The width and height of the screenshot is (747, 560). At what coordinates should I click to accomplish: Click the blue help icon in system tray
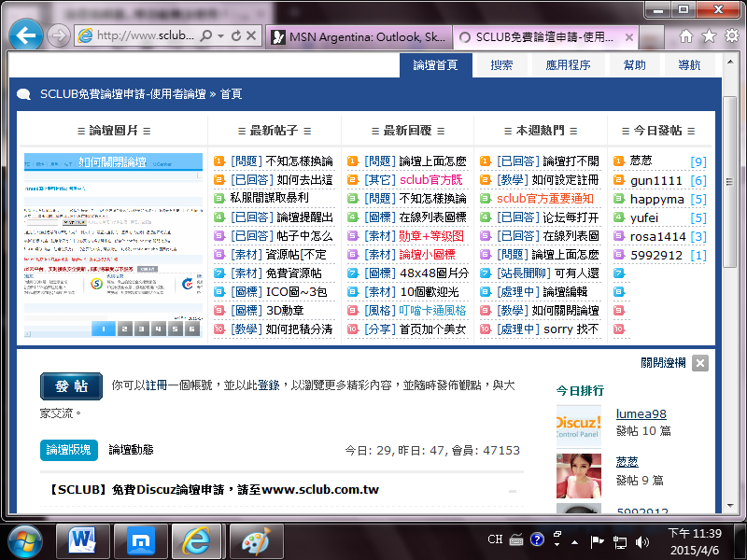[537, 539]
